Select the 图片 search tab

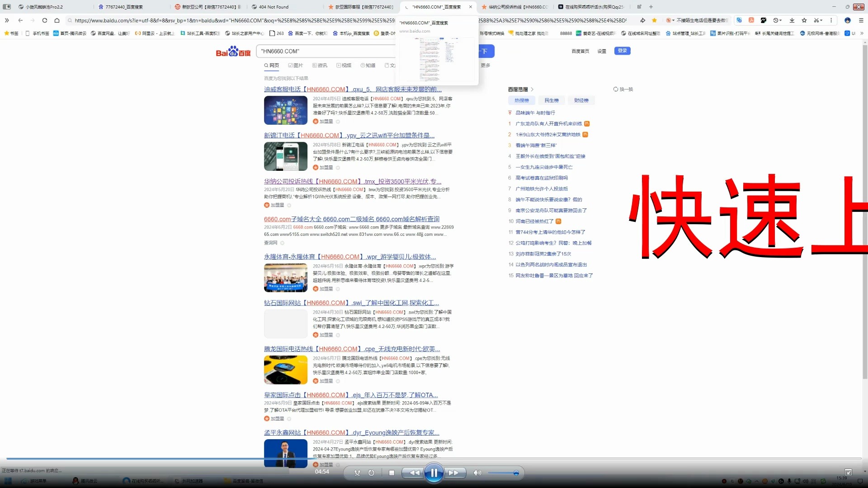(x=296, y=66)
